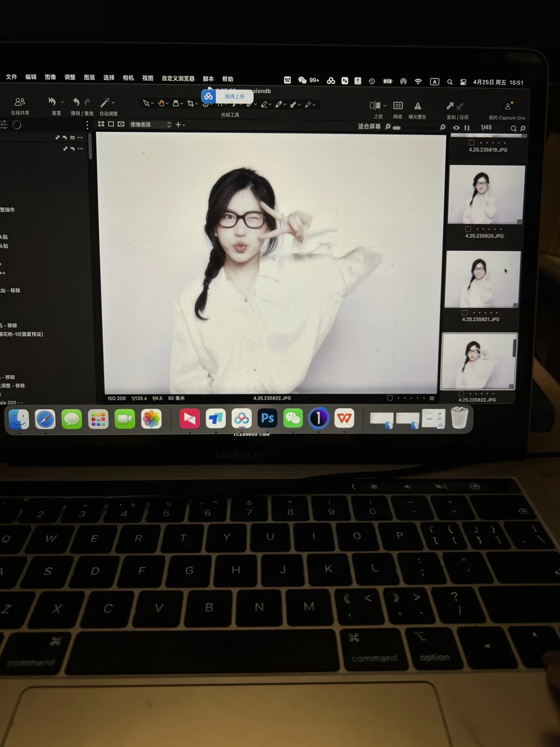Screen dimensions: 560x747
Task: Click the browser search magnifier icon
Action: pos(513,128)
